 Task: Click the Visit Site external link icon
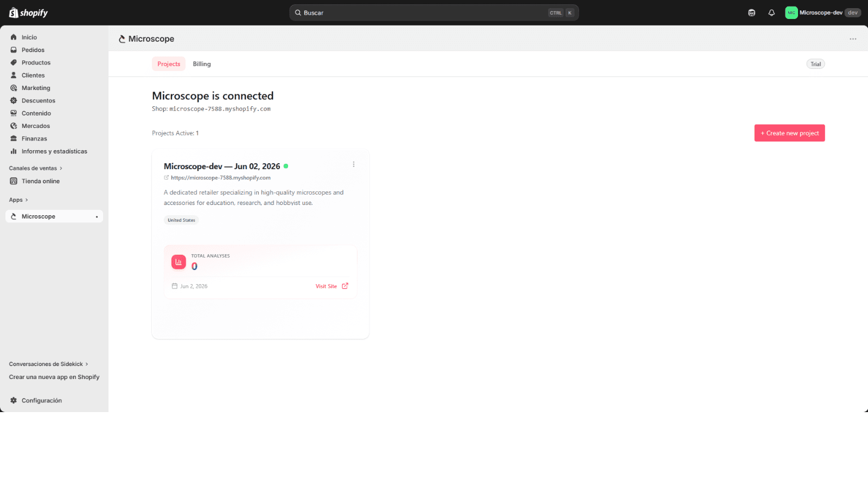[x=345, y=286]
